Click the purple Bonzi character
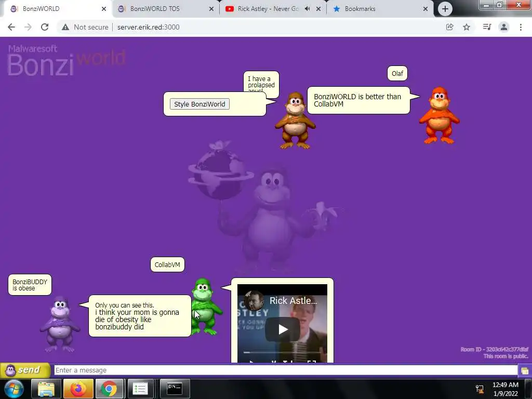 pos(60,324)
